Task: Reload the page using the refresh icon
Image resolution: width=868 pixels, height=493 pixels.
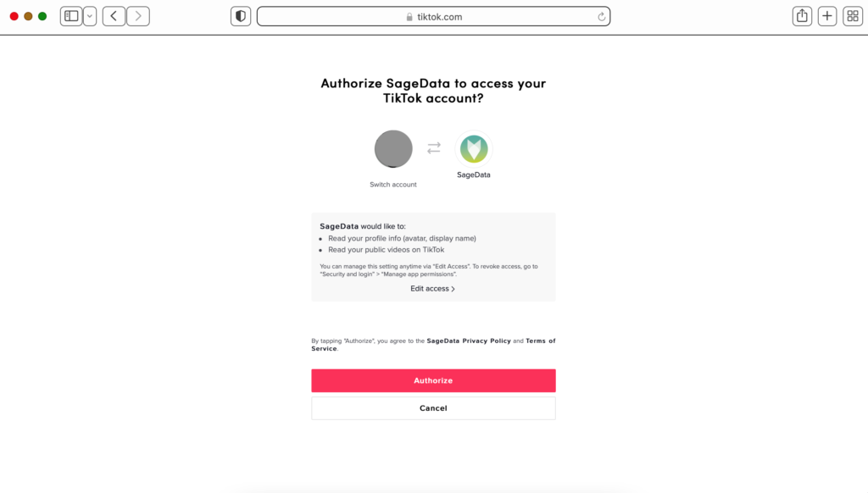Action: 601,17
